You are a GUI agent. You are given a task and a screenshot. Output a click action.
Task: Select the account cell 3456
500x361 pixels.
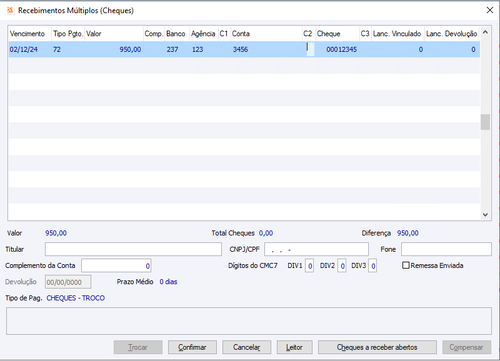click(266, 49)
